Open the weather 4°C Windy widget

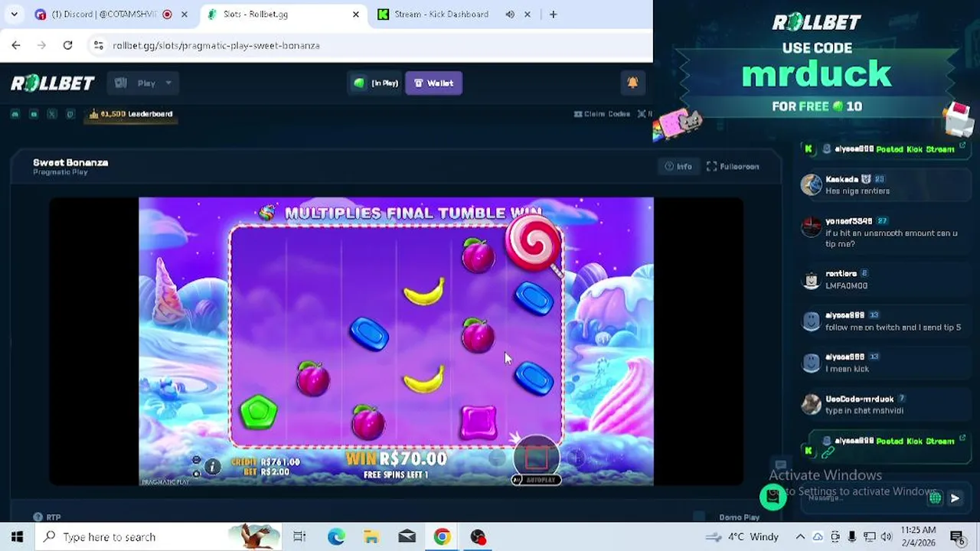(x=742, y=536)
